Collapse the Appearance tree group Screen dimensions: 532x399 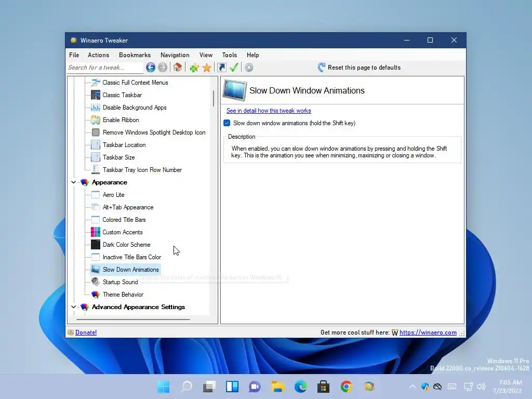[73, 182]
